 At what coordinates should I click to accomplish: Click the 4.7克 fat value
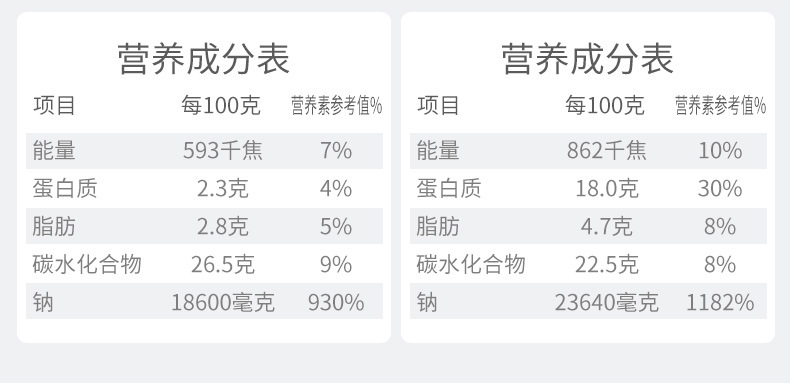pyautogui.click(x=607, y=227)
